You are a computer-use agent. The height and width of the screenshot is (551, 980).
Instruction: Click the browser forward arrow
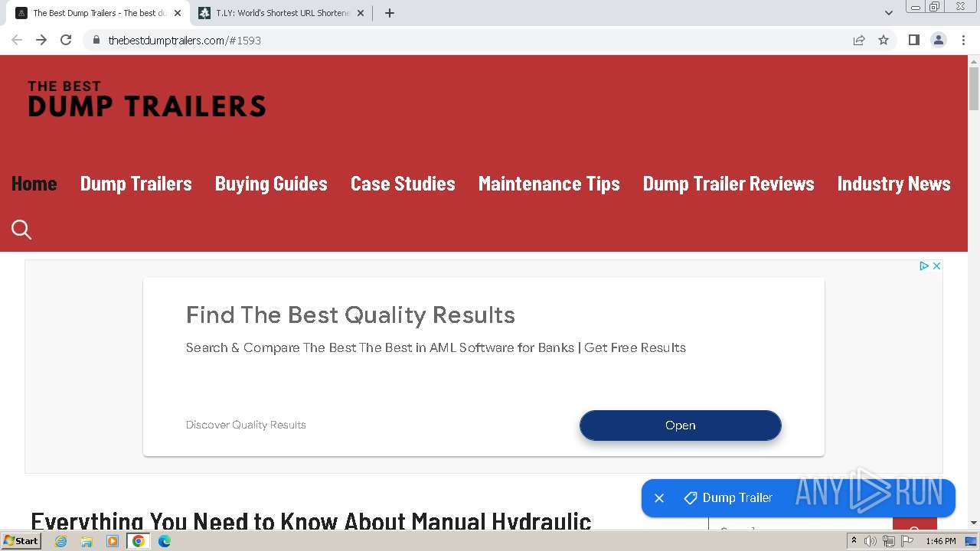41,40
